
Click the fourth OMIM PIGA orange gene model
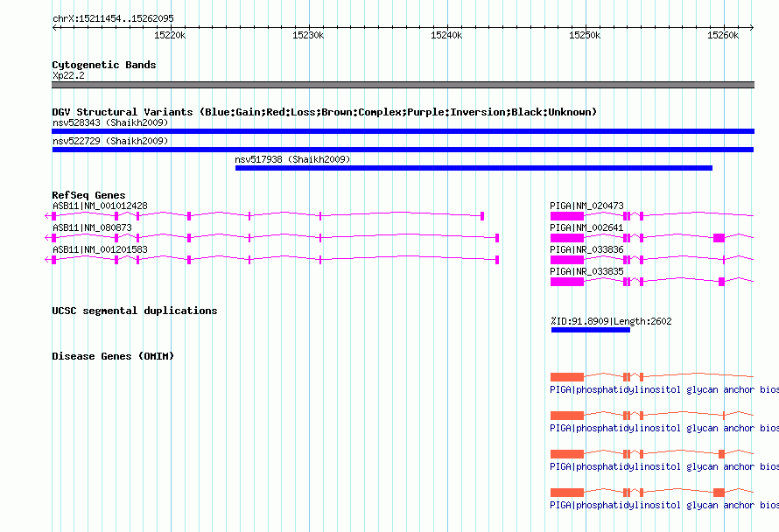(x=652, y=493)
